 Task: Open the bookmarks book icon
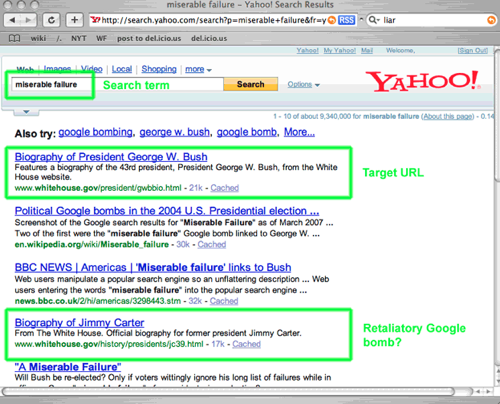(14, 38)
